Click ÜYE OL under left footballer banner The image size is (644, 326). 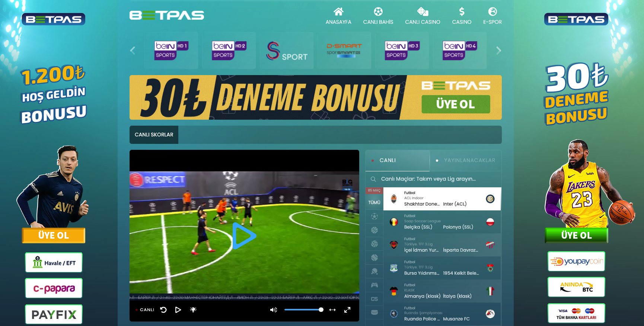pyautogui.click(x=54, y=235)
